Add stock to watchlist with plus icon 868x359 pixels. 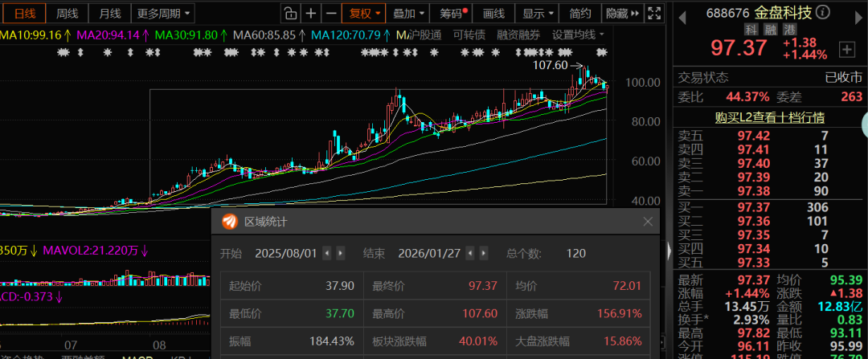(x=846, y=50)
